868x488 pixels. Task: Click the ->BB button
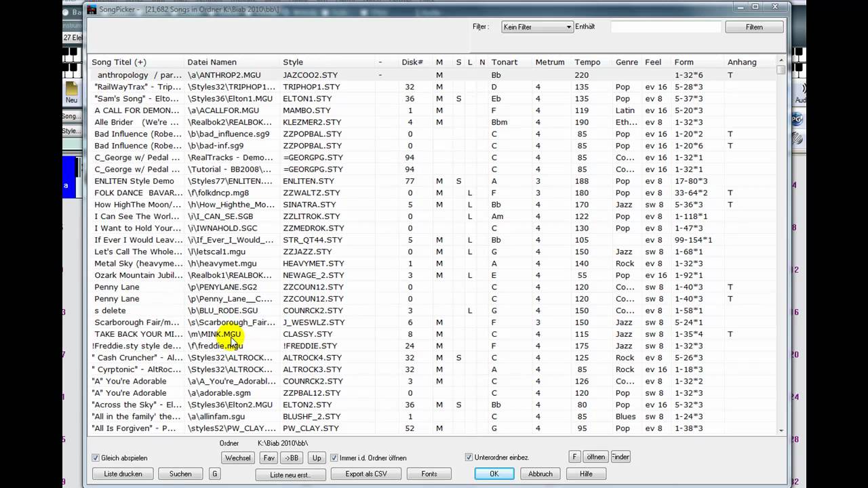[292, 458]
